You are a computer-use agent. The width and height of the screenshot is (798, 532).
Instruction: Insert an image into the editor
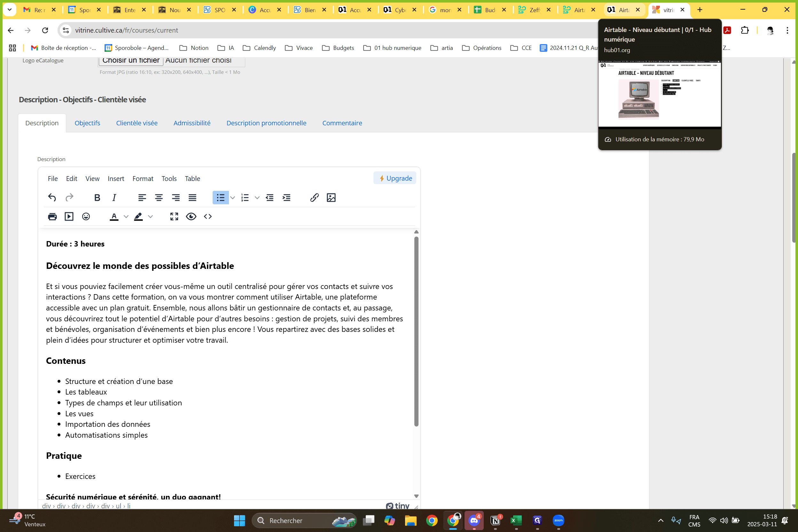331,198
